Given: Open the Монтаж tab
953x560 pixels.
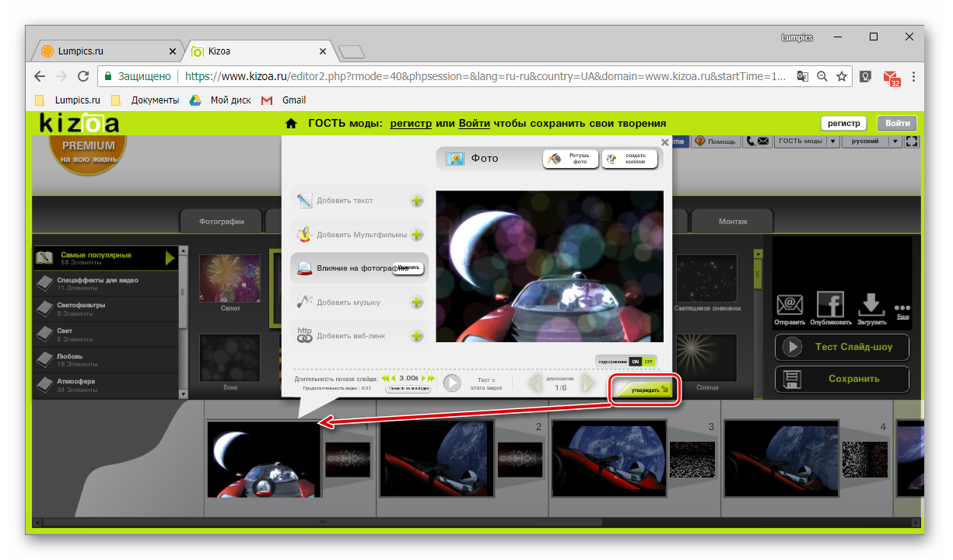Looking at the screenshot, I should click(733, 221).
